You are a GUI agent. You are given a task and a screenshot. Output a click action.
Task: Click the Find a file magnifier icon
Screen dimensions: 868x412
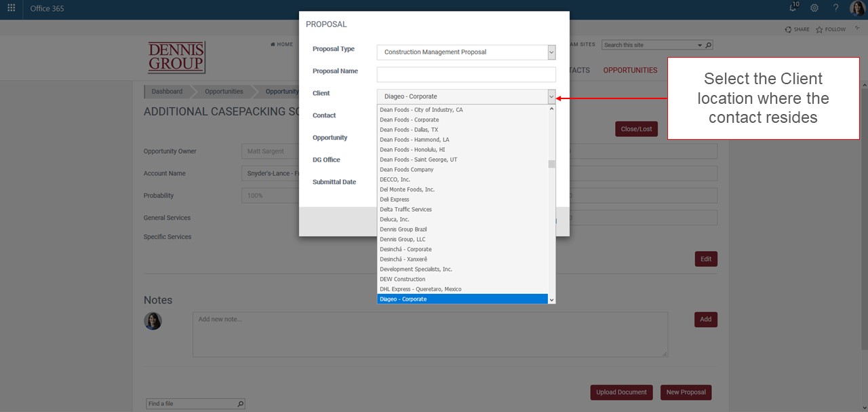[x=241, y=404]
